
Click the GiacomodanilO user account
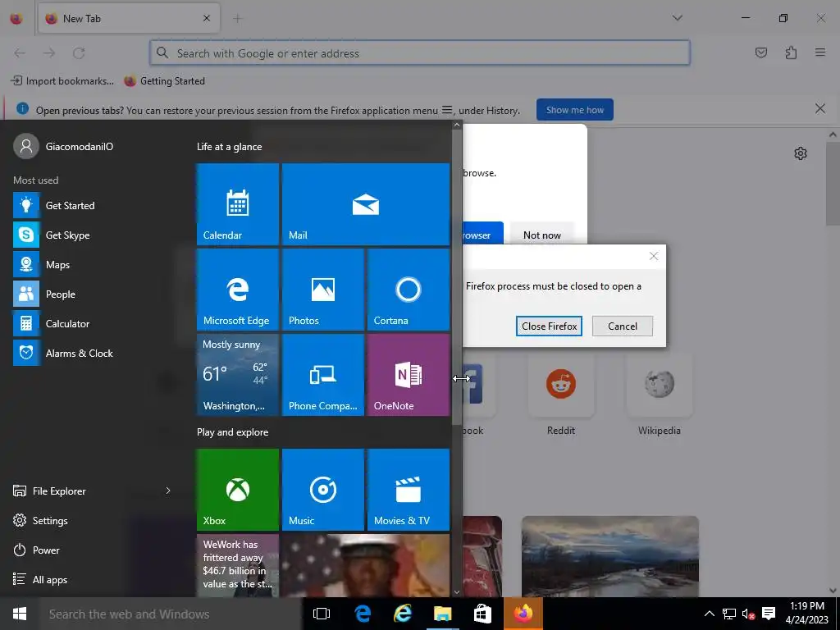coord(63,146)
